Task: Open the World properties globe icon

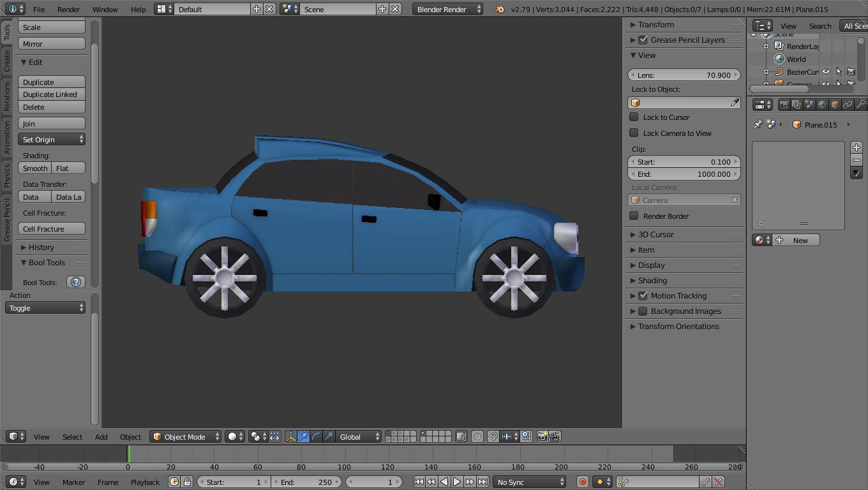Action: (822, 105)
